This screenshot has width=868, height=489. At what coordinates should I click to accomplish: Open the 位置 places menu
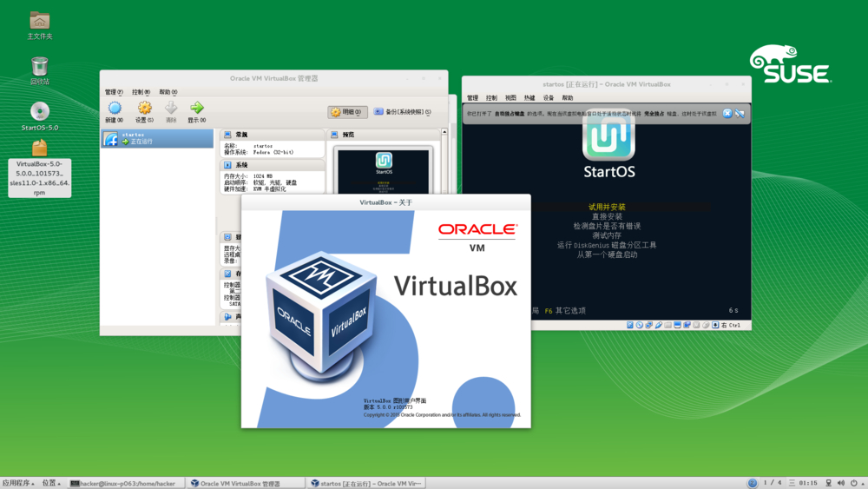point(51,483)
